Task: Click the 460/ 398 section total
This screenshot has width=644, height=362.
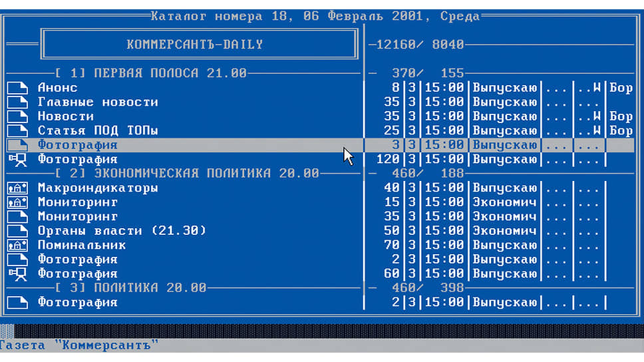Action: 428,288
